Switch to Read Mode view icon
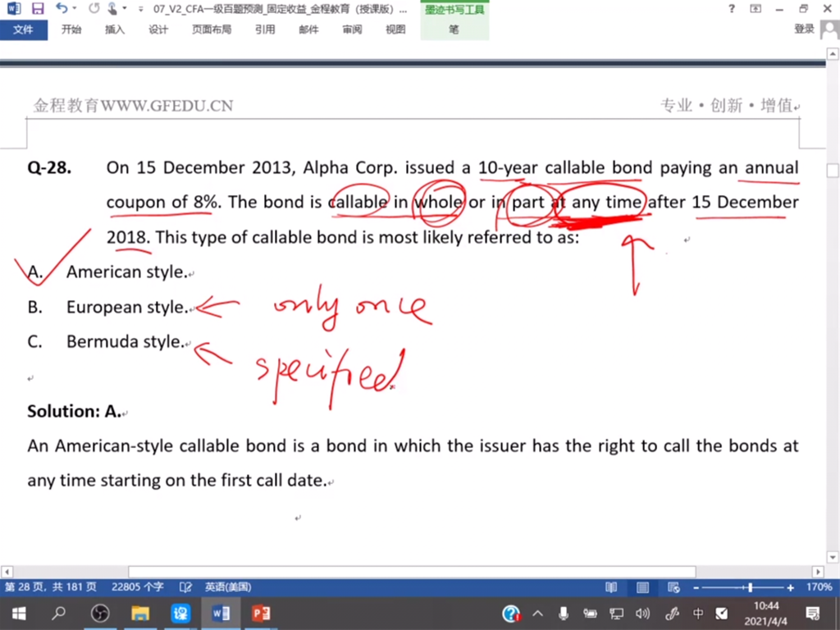 click(x=611, y=587)
